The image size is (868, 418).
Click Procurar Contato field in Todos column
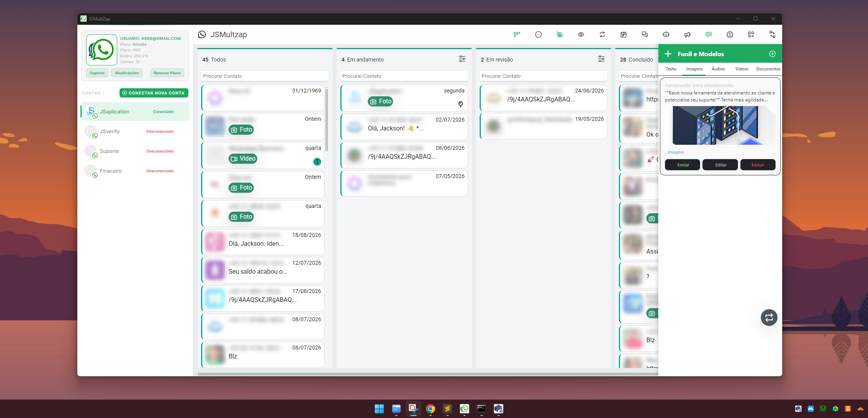click(x=265, y=76)
